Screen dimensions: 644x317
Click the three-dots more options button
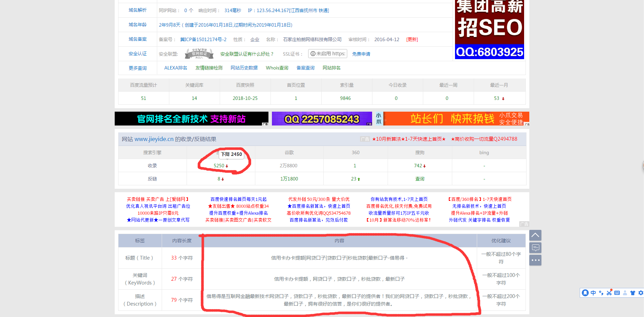[535, 260]
